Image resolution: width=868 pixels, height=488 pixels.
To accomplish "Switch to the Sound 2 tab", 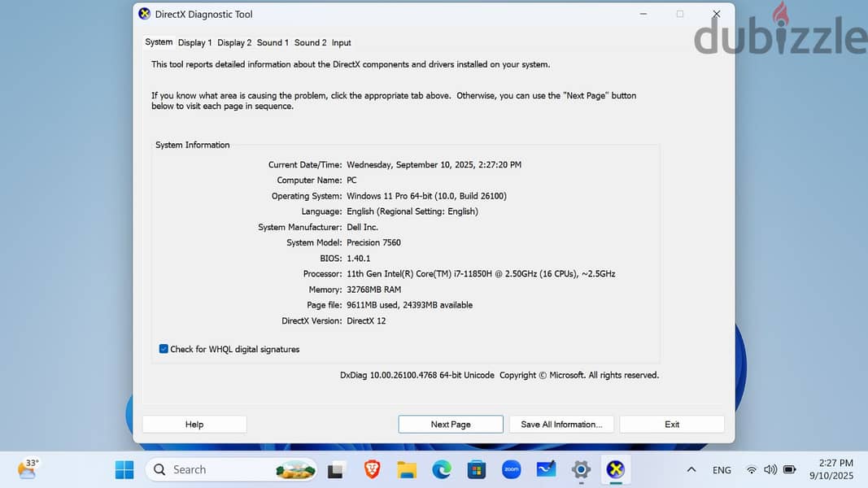I will [310, 42].
